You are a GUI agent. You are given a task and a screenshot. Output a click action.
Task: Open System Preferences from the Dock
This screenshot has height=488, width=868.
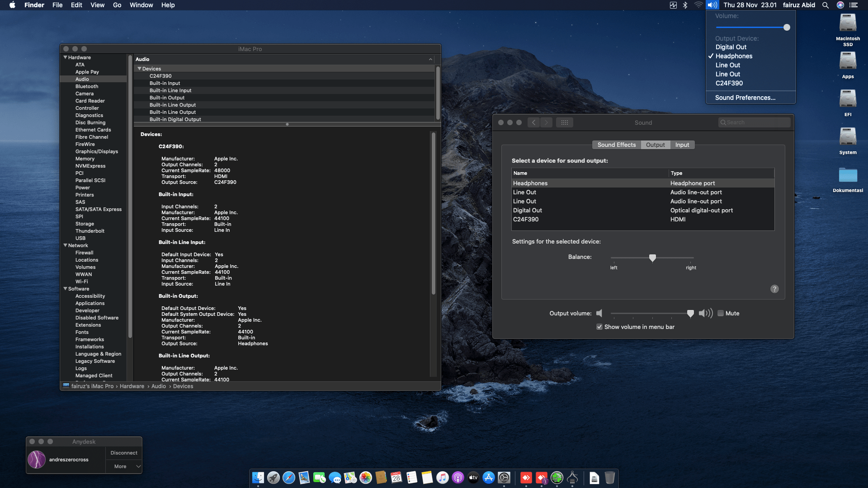(504, 478)
